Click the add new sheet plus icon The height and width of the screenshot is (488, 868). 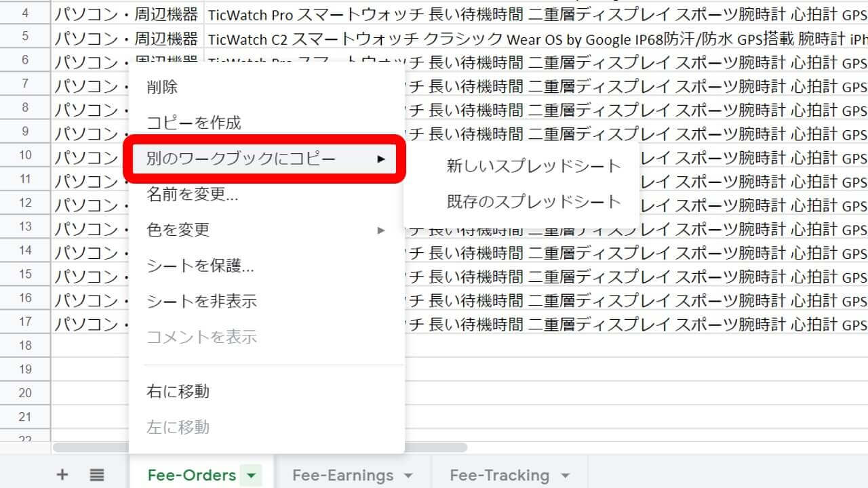click(x=62, y=474)
